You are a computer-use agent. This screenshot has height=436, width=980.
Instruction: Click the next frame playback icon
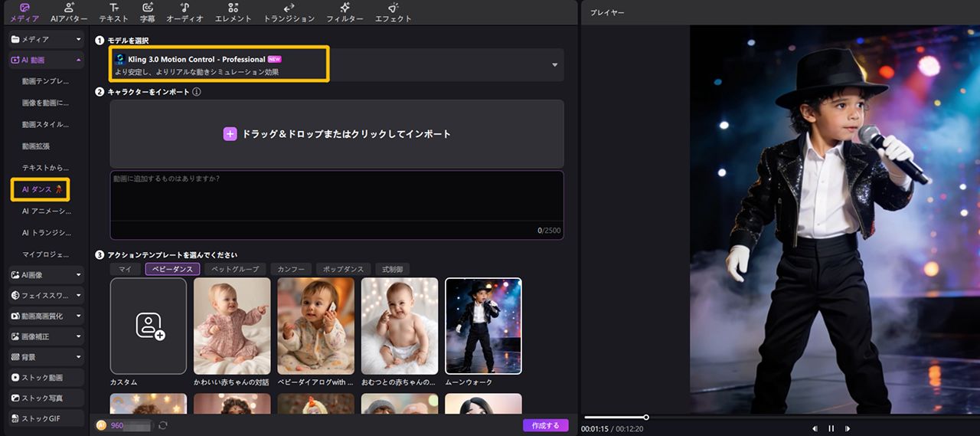848,428
